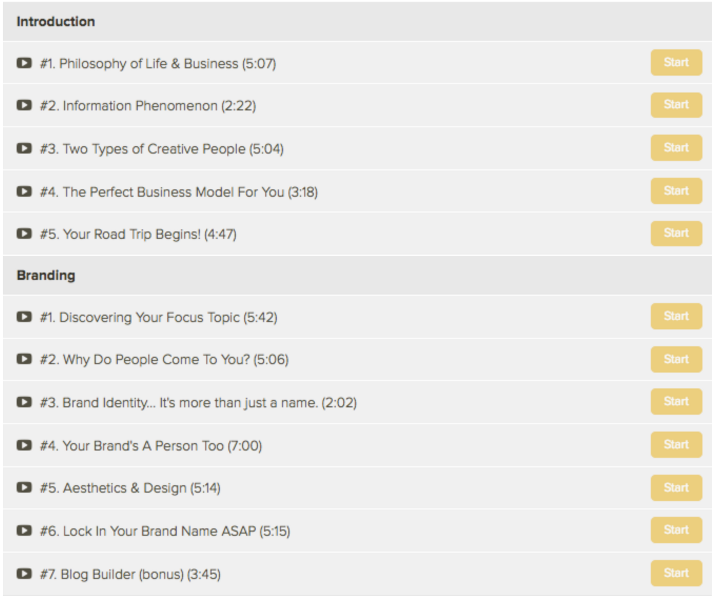This screenshot has height=605, width=718.
Task: Click video icon for Discovering Your Focus Topic
Action: pos(24,317)
